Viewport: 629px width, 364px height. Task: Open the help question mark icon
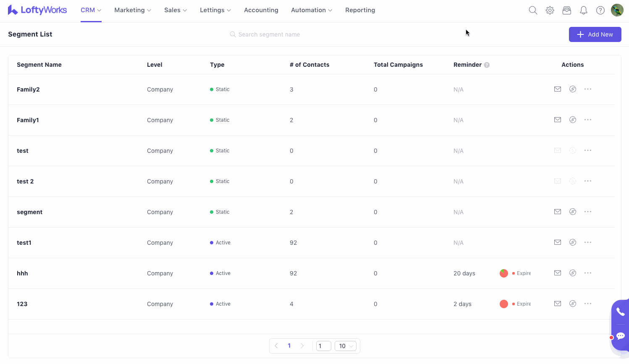(x=600, y=10)
